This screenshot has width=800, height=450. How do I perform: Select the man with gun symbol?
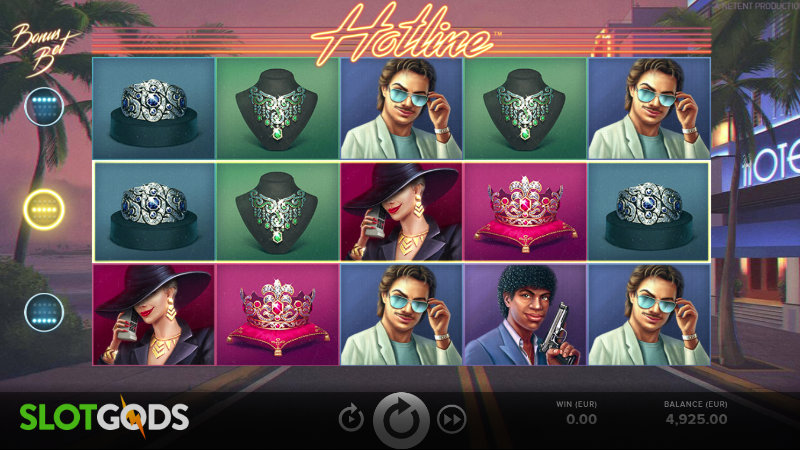(x=525, y=314)
